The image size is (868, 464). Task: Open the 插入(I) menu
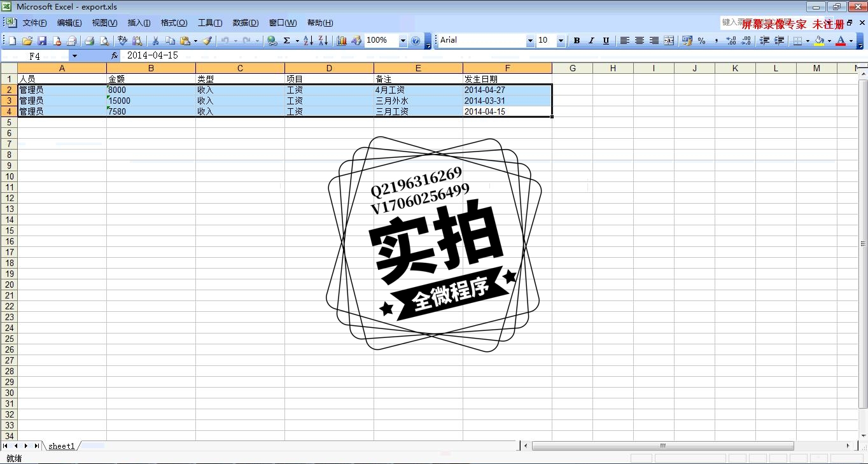(x=139, y=23)
